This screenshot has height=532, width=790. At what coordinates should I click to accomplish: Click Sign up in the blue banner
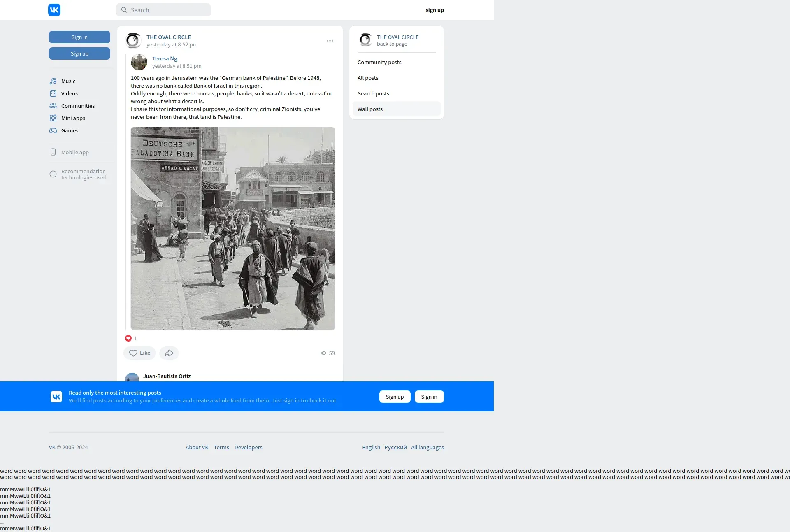point(395,397)
